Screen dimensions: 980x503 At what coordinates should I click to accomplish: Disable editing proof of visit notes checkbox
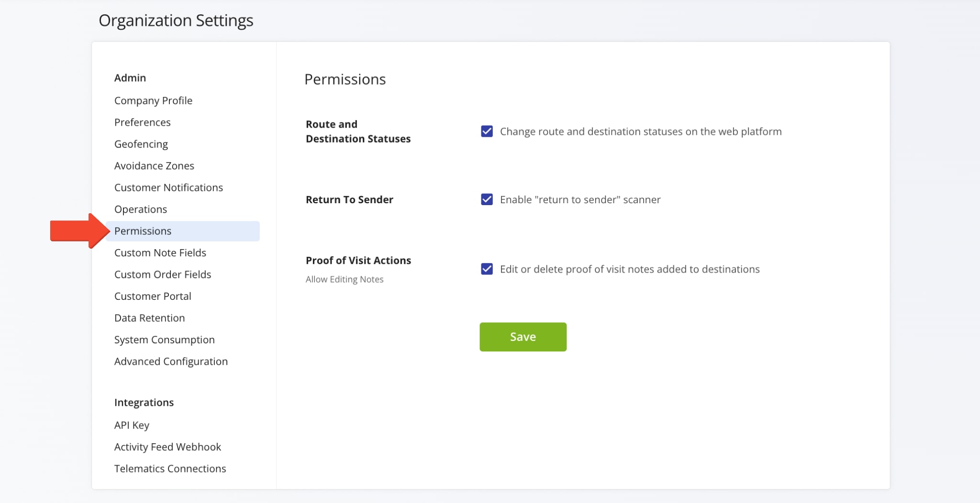pyautogui.click(x=487, y=269)
